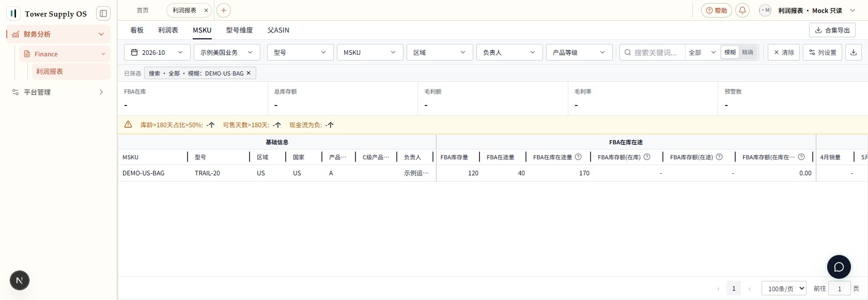Image resolution: width=868 pixels, height=300 pixels.
Task: Select 精确 exact search mode
Action: 748,52
